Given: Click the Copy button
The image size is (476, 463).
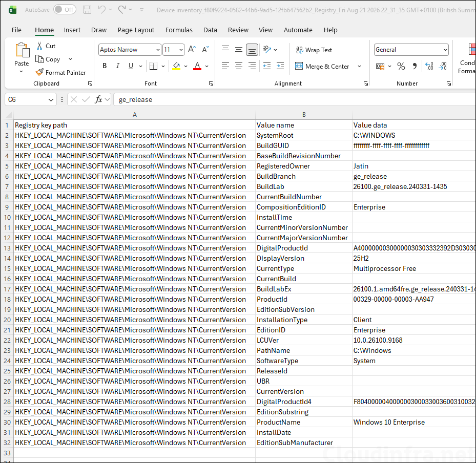Looking at the screenshot, I should click(48, 59).
